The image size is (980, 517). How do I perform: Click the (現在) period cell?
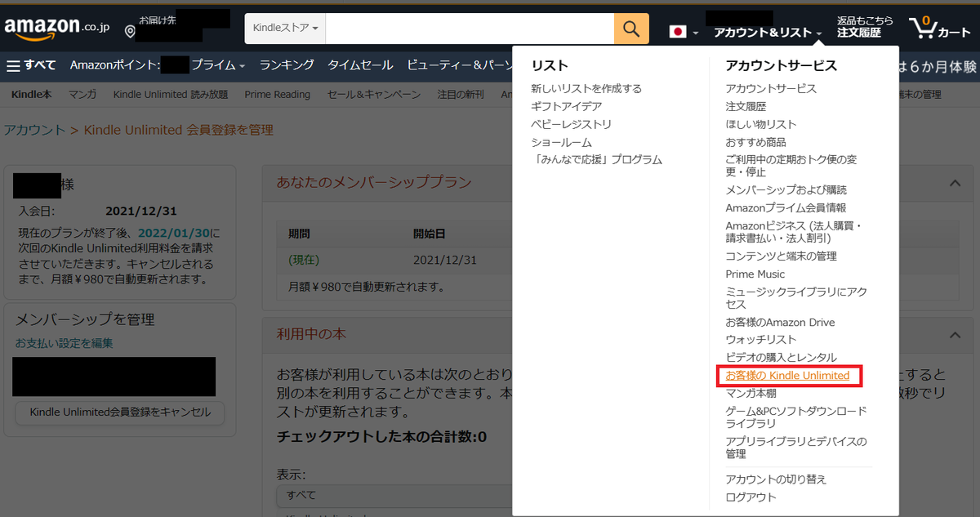click(303, 260)
